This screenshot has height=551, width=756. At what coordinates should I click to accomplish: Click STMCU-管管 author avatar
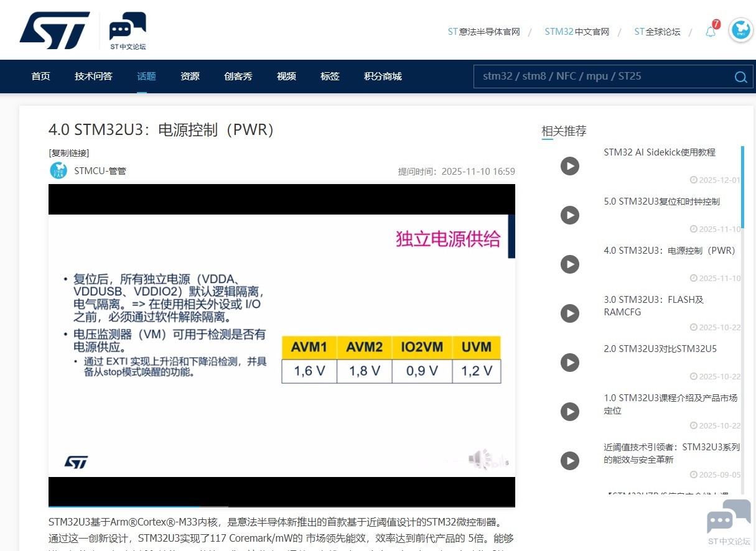(58, 170)
